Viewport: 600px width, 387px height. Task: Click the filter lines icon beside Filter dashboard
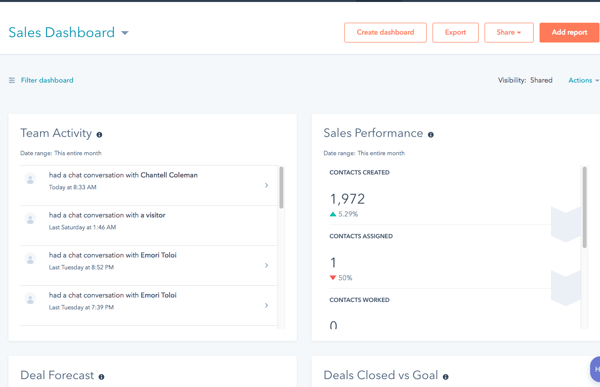click(12, 80)
